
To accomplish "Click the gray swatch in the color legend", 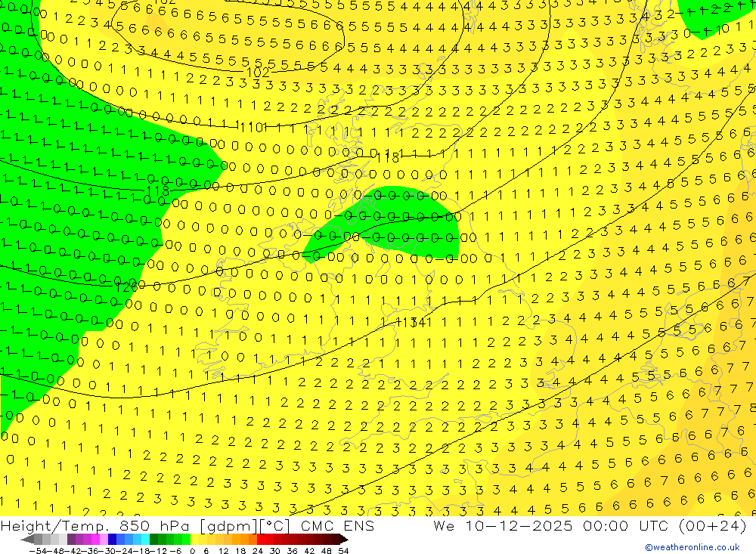I will click(39, 540).
